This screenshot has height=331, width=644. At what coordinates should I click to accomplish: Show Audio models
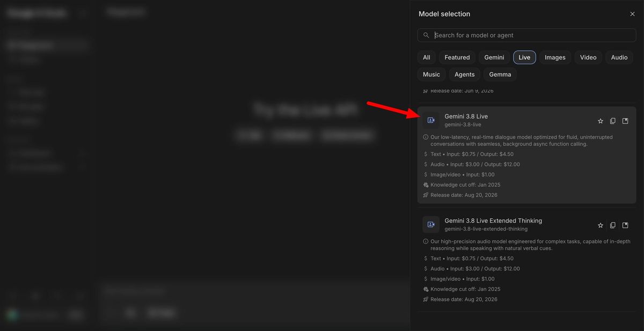pyautogui.click(x=619, y=57)
